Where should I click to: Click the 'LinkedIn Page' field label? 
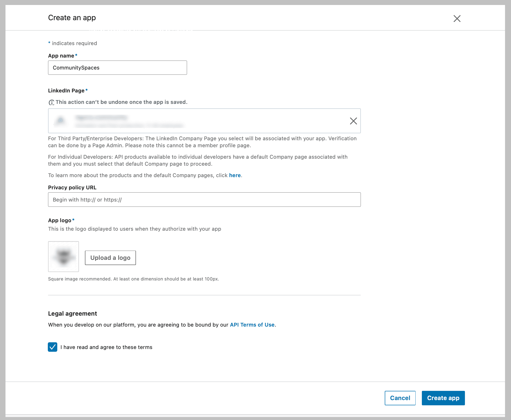pyautogui.click(x=66, y=91)
